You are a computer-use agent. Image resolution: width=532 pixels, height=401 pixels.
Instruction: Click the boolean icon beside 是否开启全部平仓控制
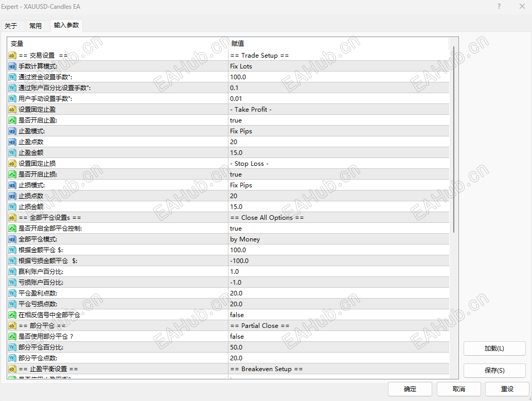pyautogui.click(x=12, y=229)
